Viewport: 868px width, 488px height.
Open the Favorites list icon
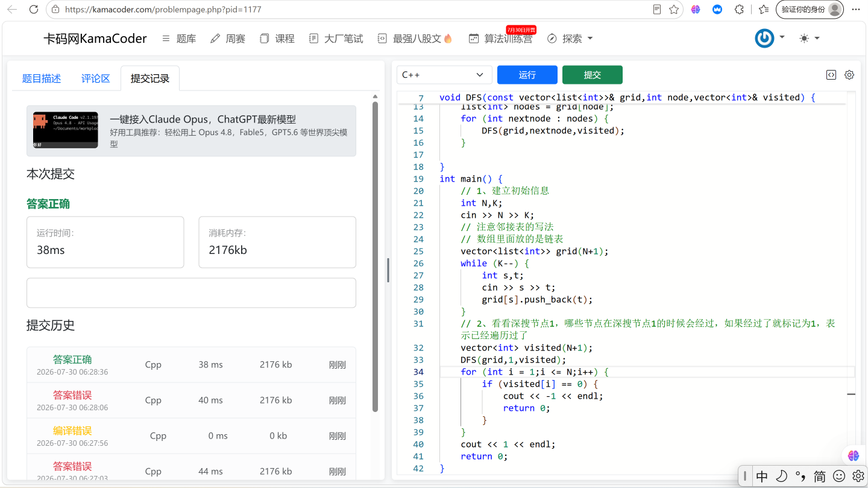pos(764,10)
